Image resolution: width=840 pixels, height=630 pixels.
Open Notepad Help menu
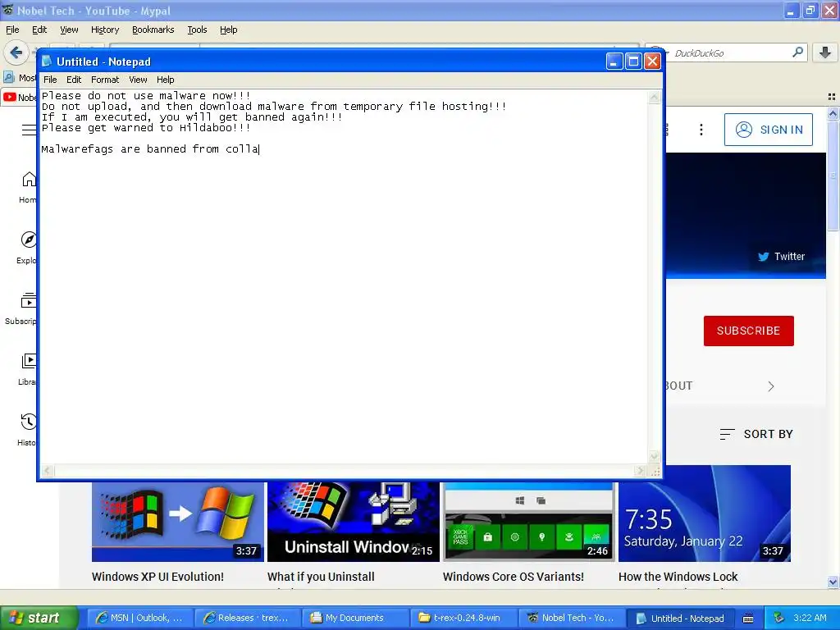click(x=165, y=80)
